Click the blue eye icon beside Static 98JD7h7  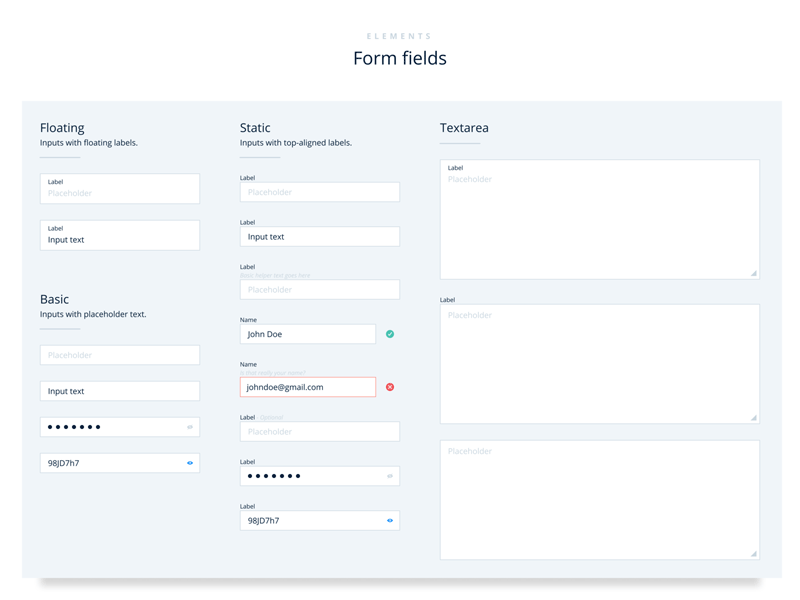click(x=388, y=520)
